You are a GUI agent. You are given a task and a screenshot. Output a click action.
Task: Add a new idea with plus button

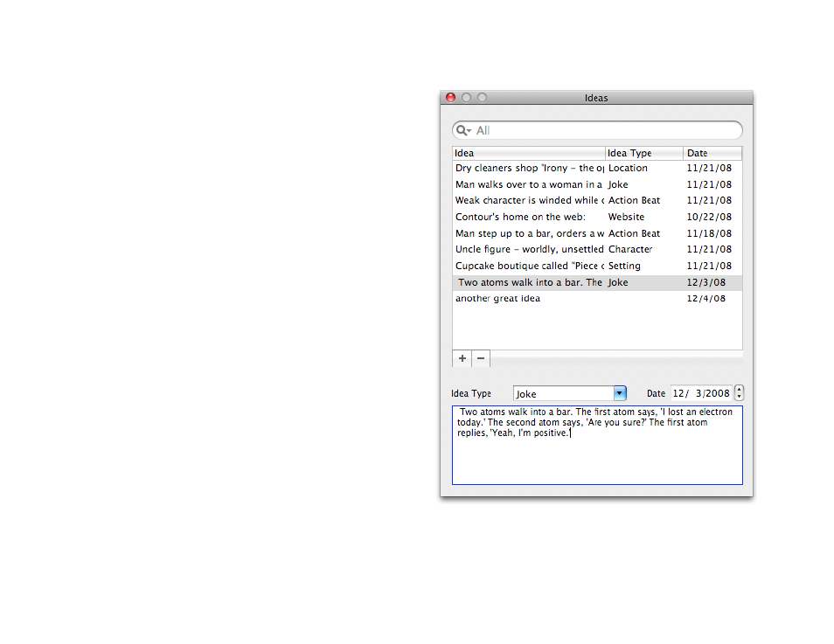click(462, 358)
